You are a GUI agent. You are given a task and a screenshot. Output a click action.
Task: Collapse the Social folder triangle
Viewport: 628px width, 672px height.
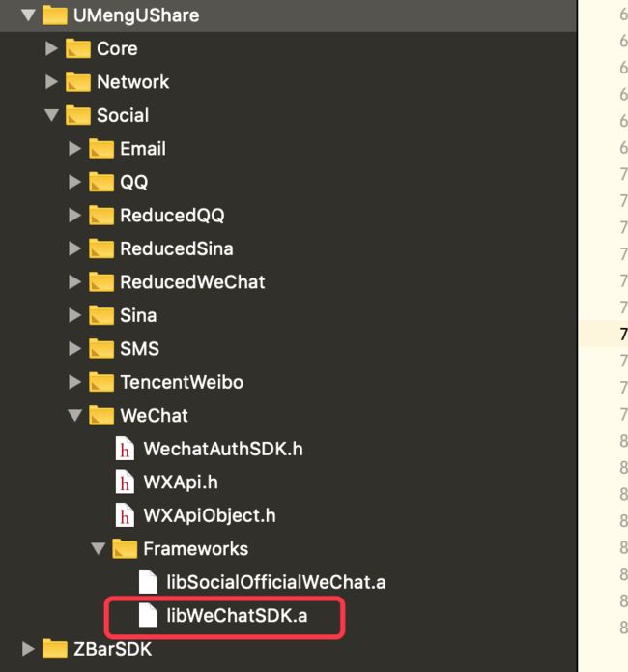click(52, 115)
